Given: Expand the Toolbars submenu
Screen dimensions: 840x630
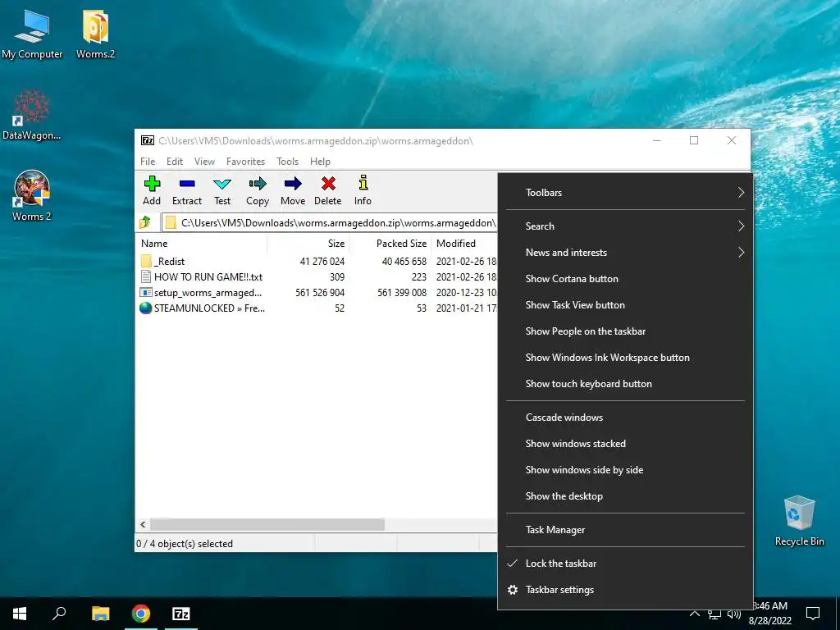Looking at the screenshot, I should [x=625, y=192].
